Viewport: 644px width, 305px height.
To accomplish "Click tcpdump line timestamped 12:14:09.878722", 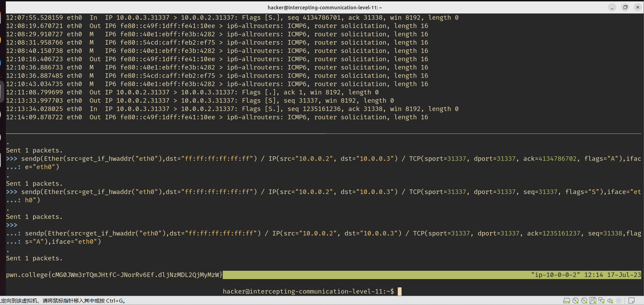I will coord(217,117).
